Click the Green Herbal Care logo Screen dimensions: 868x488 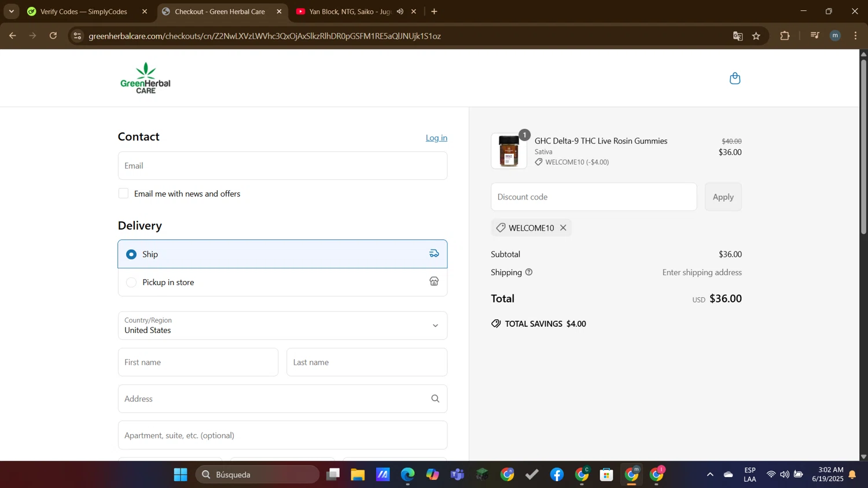point(145,78)
